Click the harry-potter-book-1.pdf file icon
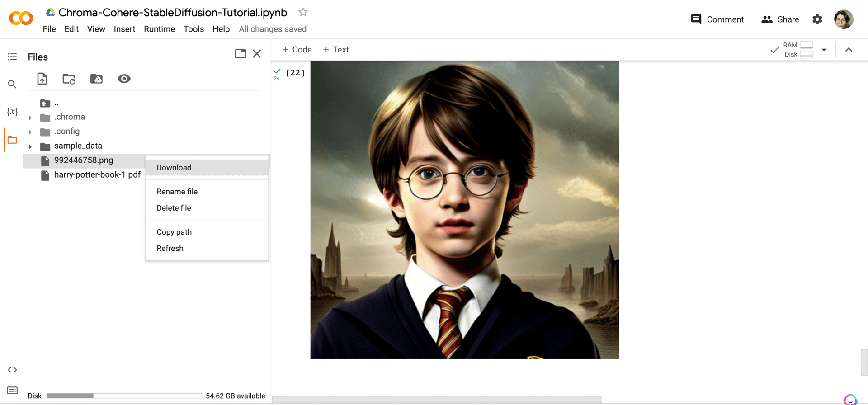The width and height of the screenshot is (868, 405). tap(45, 175)
